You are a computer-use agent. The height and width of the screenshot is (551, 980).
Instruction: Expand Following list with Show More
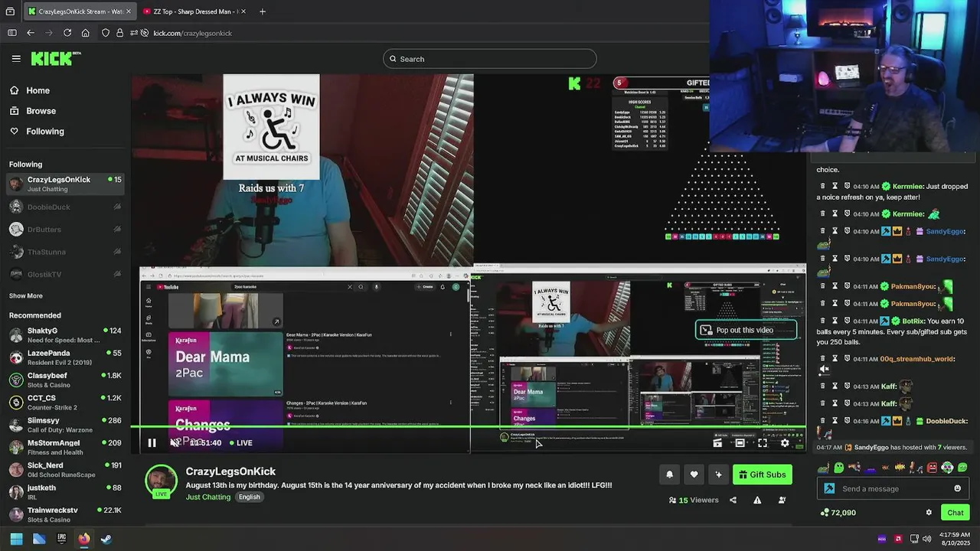(26, 295)
